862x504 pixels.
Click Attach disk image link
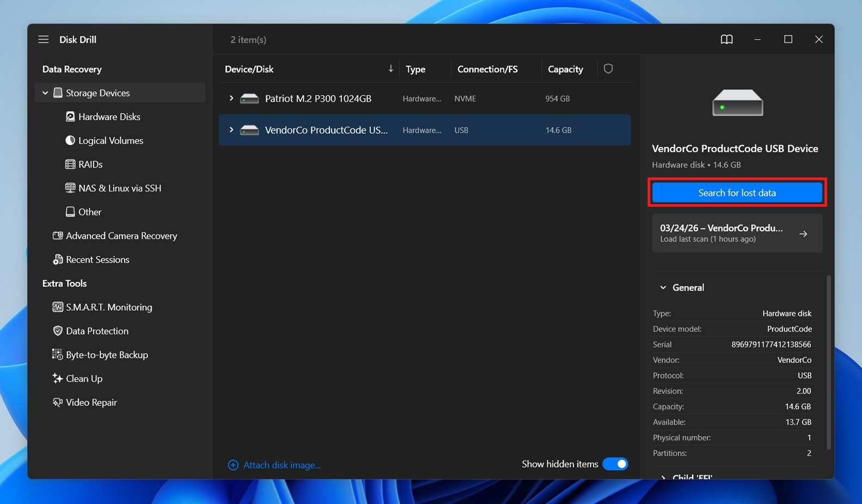coord(282,465)
